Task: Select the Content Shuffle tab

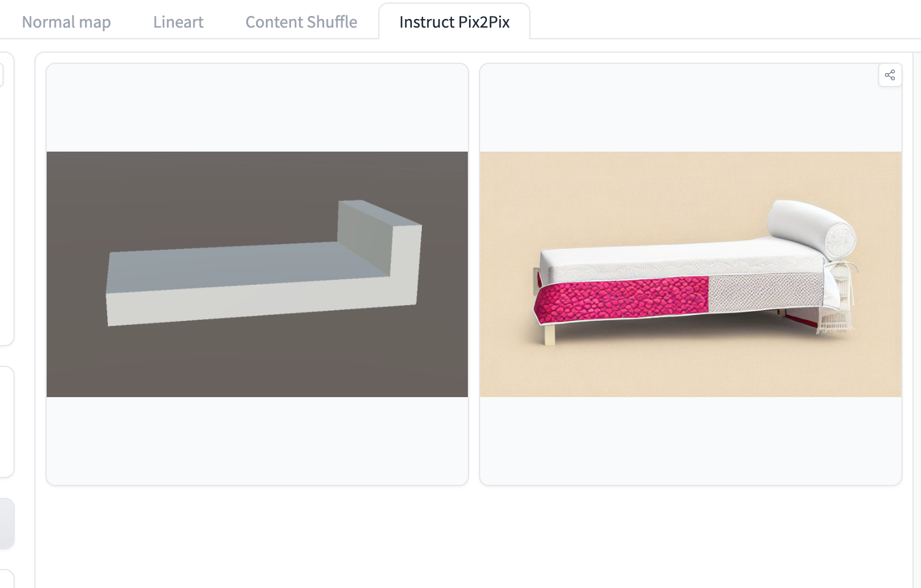Action: pos(301,22)
